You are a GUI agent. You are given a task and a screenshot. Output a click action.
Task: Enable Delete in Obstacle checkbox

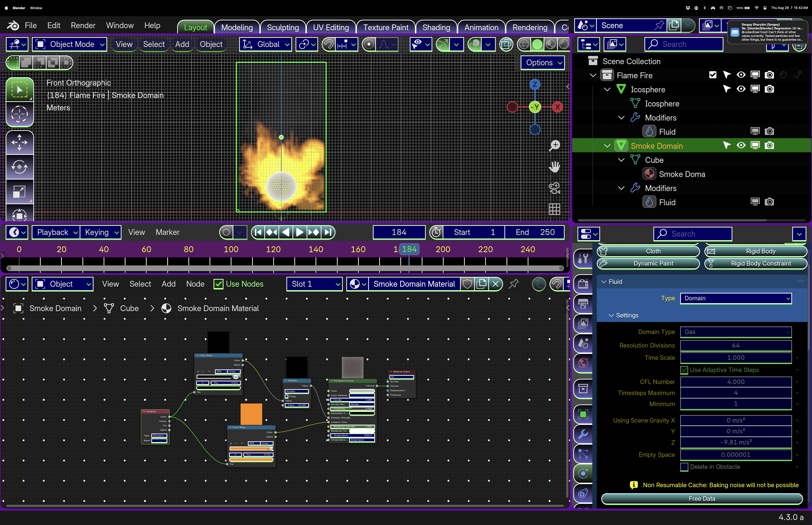[684, 467]
